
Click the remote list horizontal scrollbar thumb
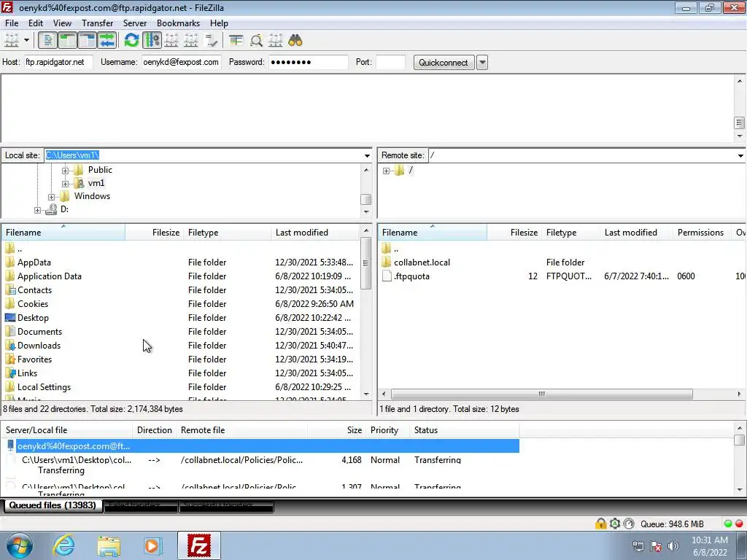pyautogui.click(x=542, y=394)
